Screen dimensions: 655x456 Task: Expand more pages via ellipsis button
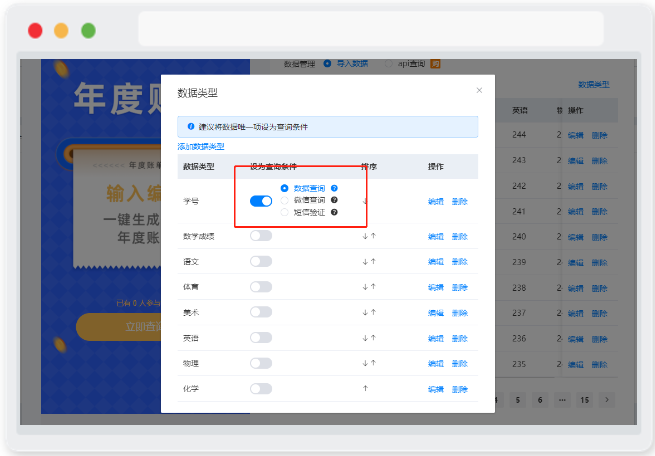[562, 400]
